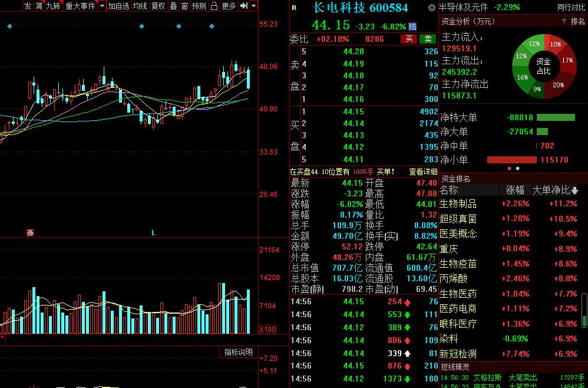
Task: Click the white up arrow on 339 trade
Action: click(408, 353)
